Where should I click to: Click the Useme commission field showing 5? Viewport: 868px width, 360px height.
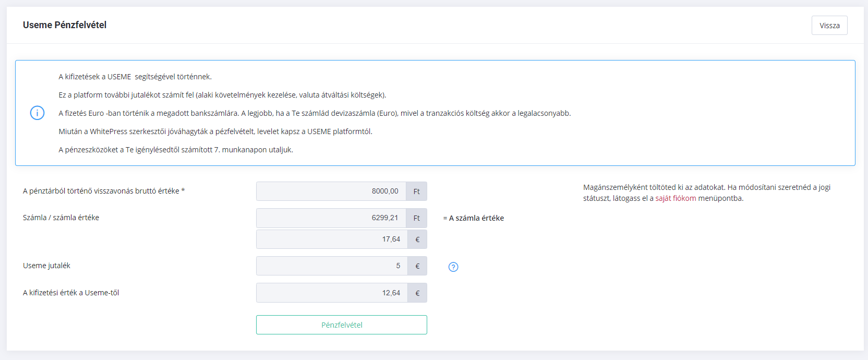pyautogui.click(x=332, y=266)
